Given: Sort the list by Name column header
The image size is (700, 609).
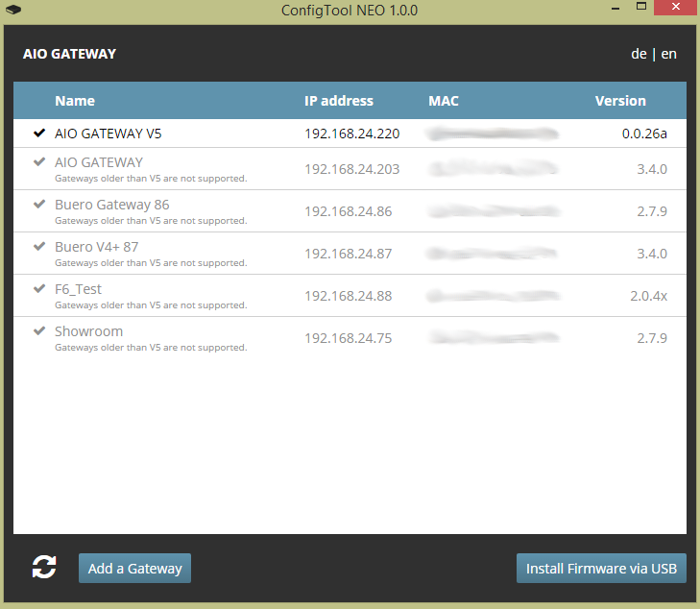Looking at the screenshot, I should [75, 101].
